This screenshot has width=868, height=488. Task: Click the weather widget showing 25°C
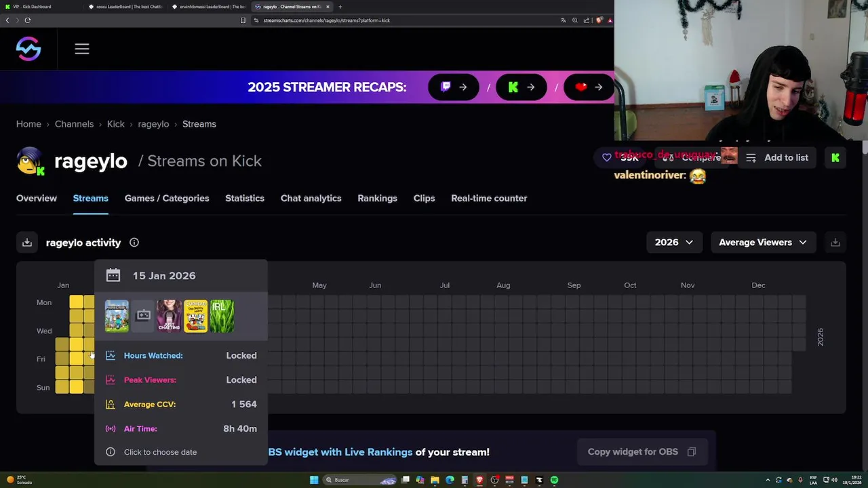coord(19,480)
